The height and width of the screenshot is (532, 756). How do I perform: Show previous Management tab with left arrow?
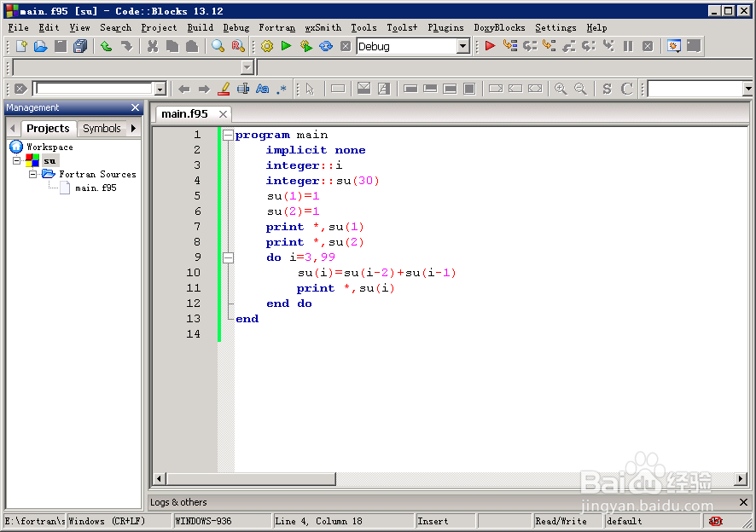[13, 128]
